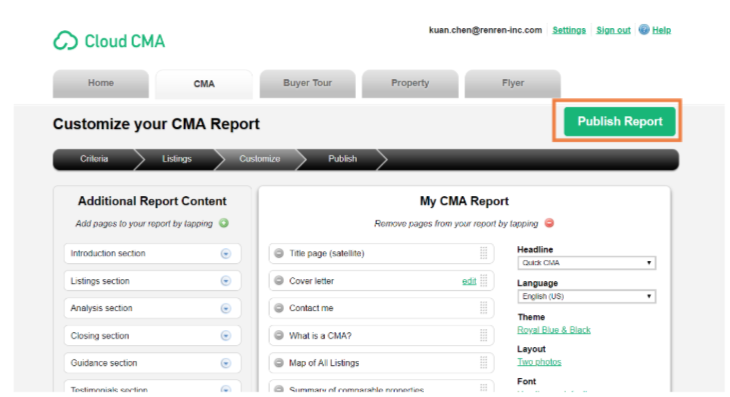The width and height of the screenshot is (730, 397).
Task: Click the Publish Report button
Action: [620, 121]
